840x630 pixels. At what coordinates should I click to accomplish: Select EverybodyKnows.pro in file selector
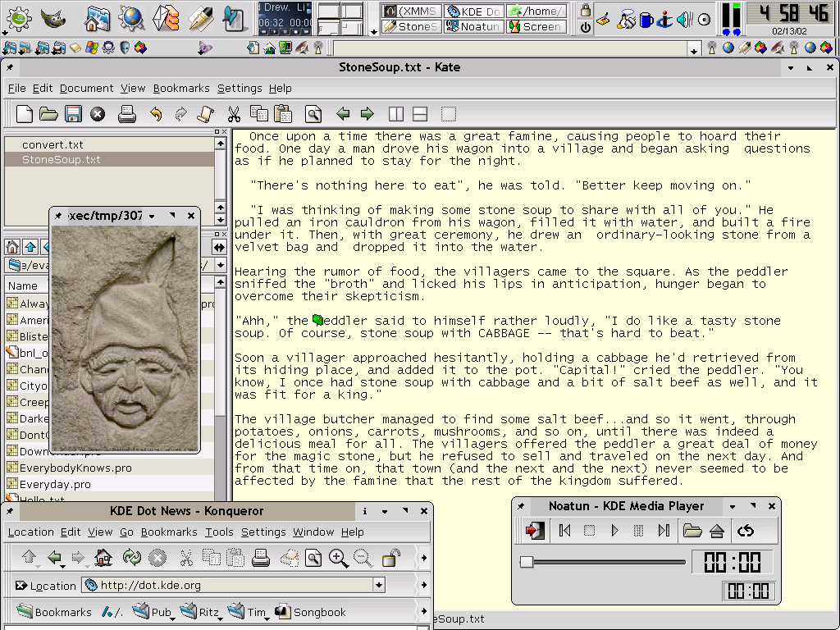(75, 468)
